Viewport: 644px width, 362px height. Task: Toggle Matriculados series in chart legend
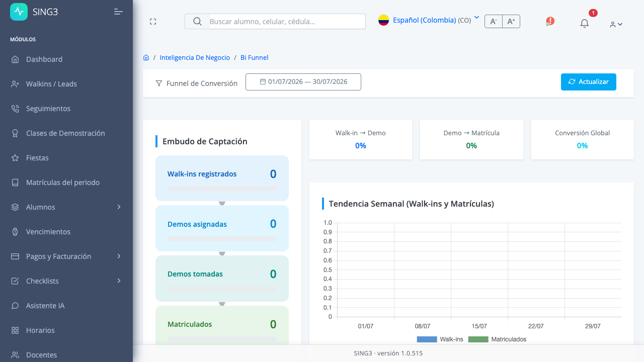pos(497,339)
